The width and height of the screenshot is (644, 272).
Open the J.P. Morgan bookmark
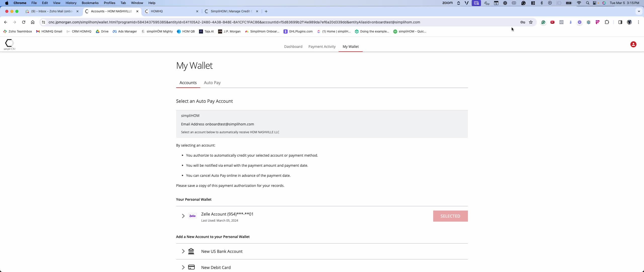(229, 31)
